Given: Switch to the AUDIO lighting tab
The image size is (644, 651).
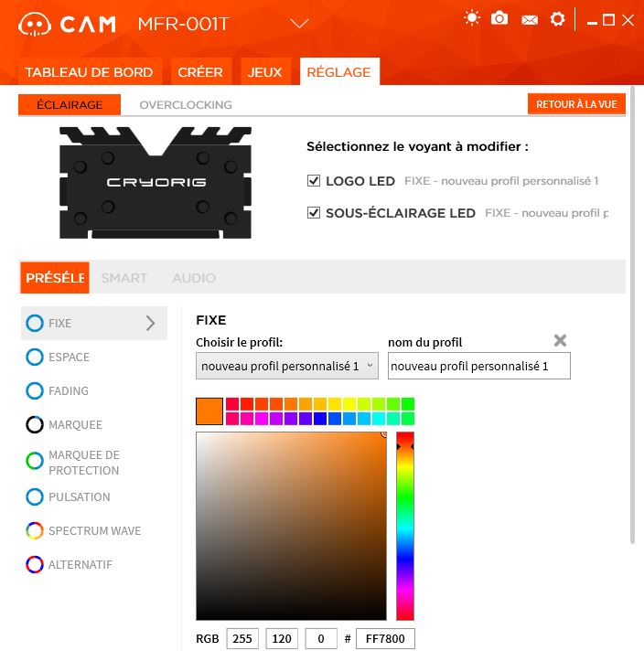Looking at the screenshot, I should tap(194, 278).
